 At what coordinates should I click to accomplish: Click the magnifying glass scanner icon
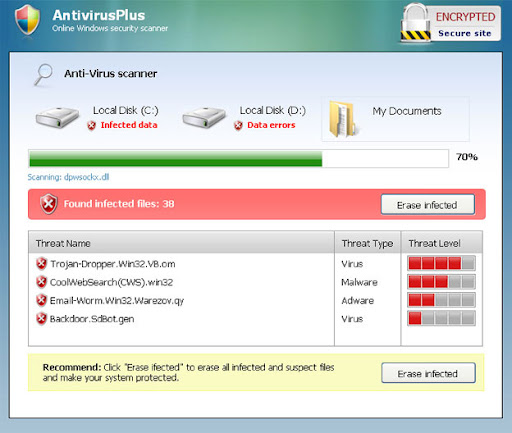(44, 74)
